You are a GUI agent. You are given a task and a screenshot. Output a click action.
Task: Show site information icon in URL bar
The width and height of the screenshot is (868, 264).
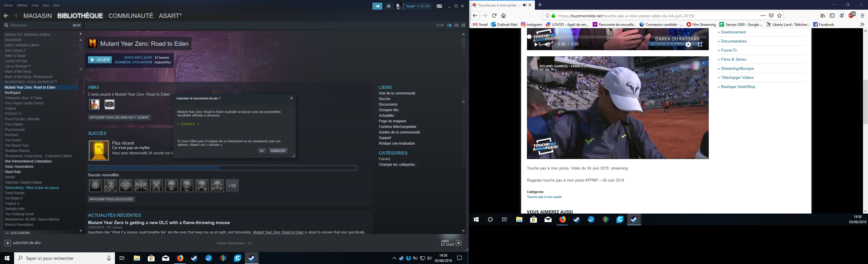click(547, 16)
